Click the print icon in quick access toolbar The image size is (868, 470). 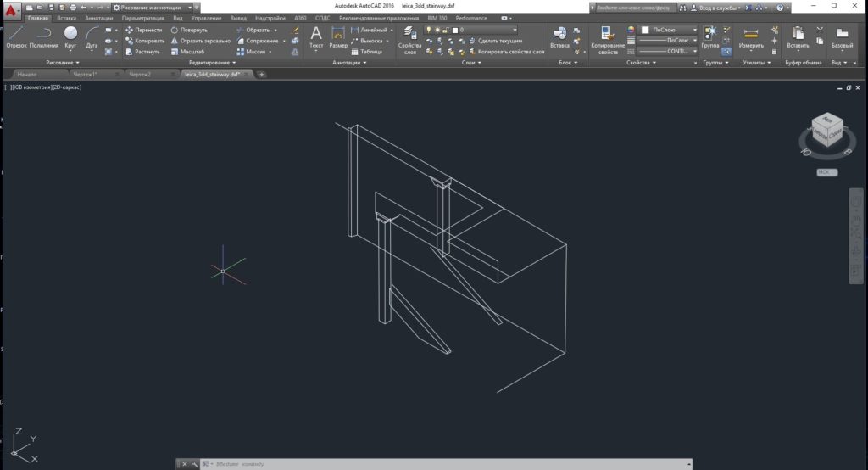click(x=73, y=8)
